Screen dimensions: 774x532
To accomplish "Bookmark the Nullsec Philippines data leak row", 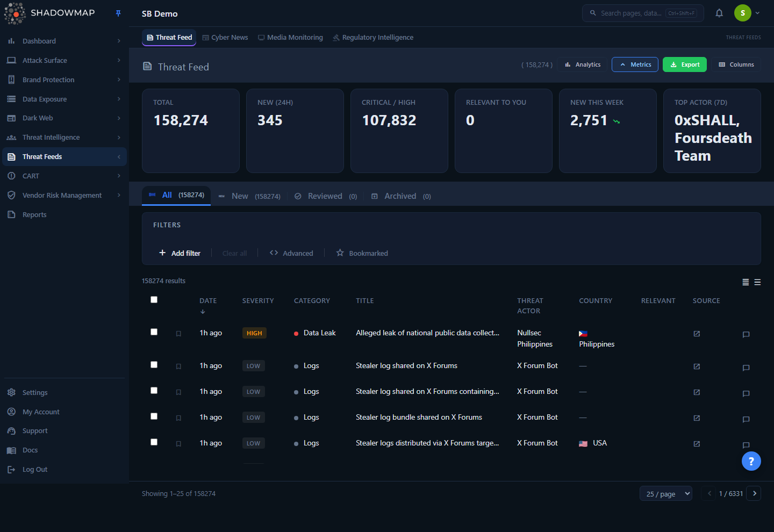I will pos(178,334).
